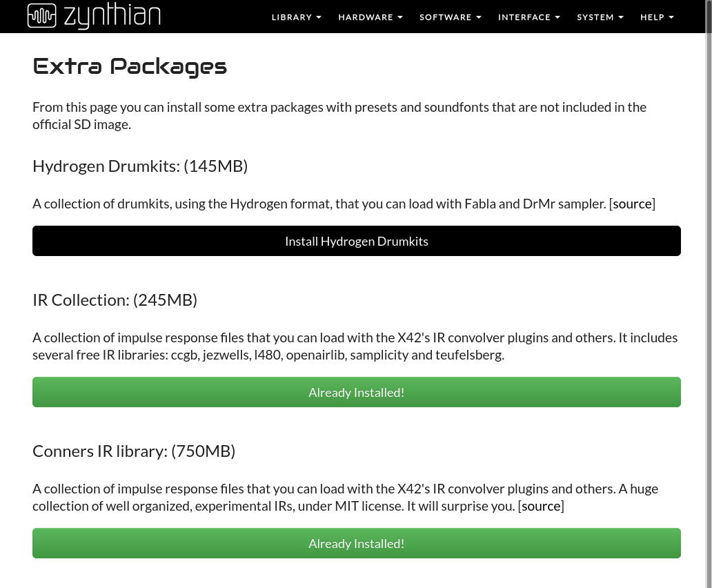Click the intro paragraph about the official SD image
This screenshot has height=588, width=712.
[339, 115]
